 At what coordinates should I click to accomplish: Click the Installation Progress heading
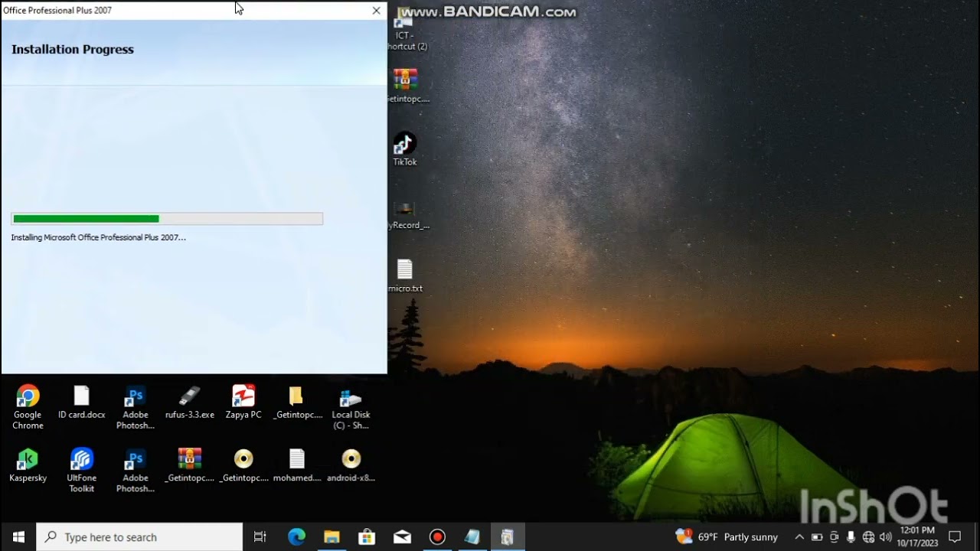coord(73,49)
